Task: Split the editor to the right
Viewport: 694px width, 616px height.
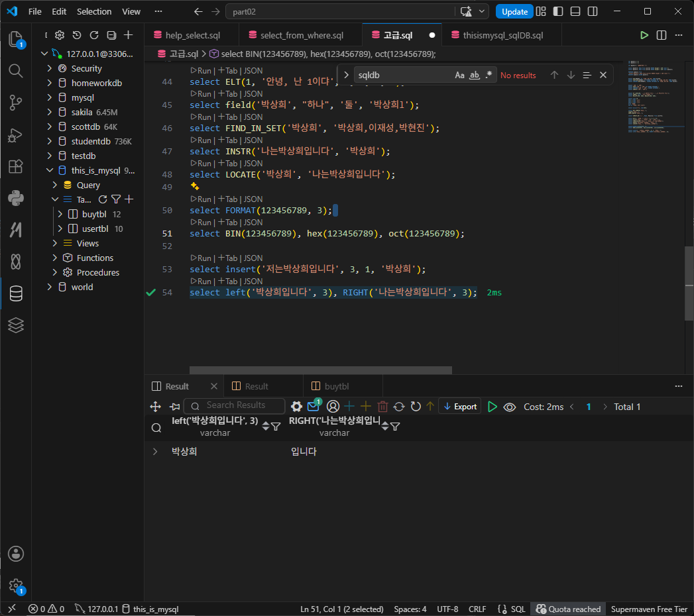Action: click(x=662, y=35)
